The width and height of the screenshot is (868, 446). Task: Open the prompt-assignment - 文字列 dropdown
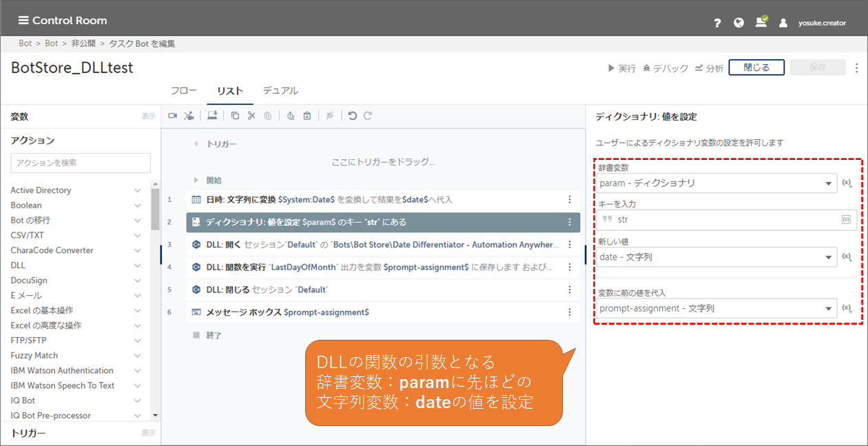click(716, 308)
